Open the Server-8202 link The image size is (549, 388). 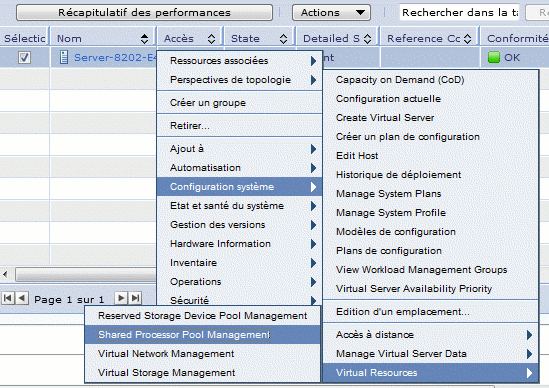click(114, 57)
